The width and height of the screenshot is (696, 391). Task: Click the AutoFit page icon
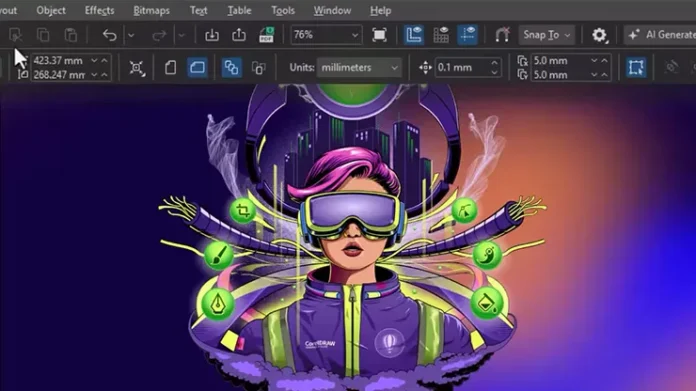point(137,67)
